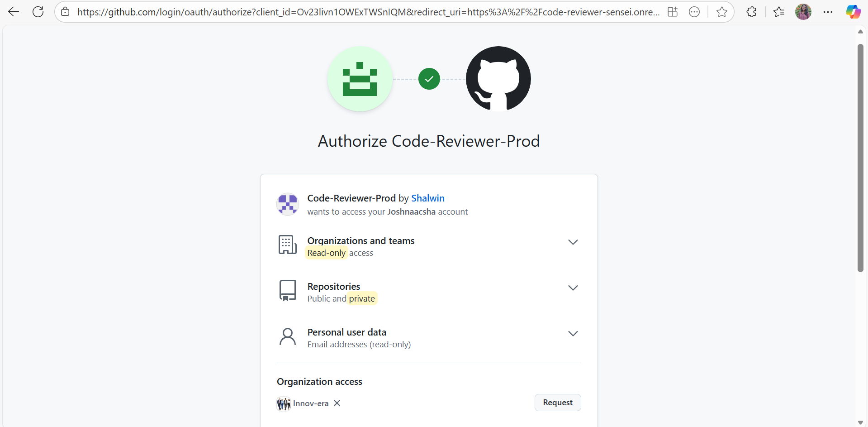Click Authorize Code-Reviewer-Prod title
This screenshot has width=868, height=427.
click(429, 141)
